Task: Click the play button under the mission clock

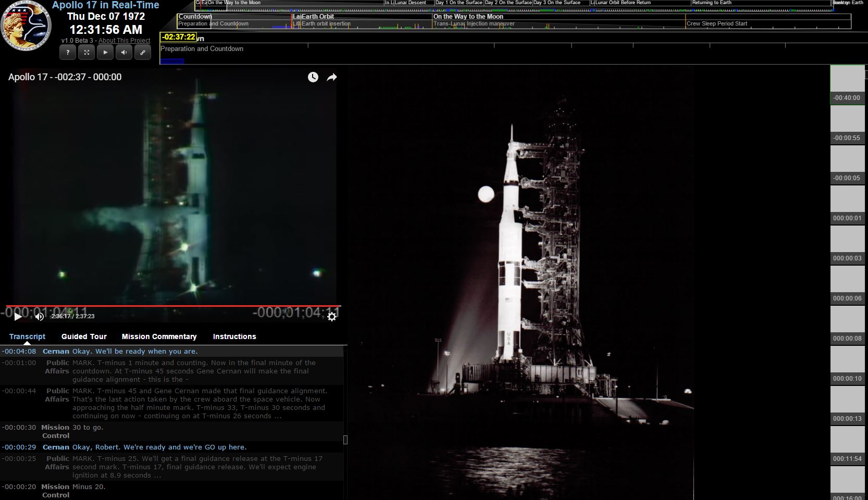Action: click(105, 52)
